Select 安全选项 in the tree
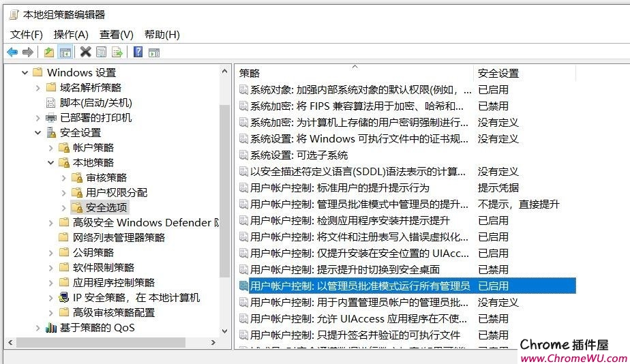 106,208
